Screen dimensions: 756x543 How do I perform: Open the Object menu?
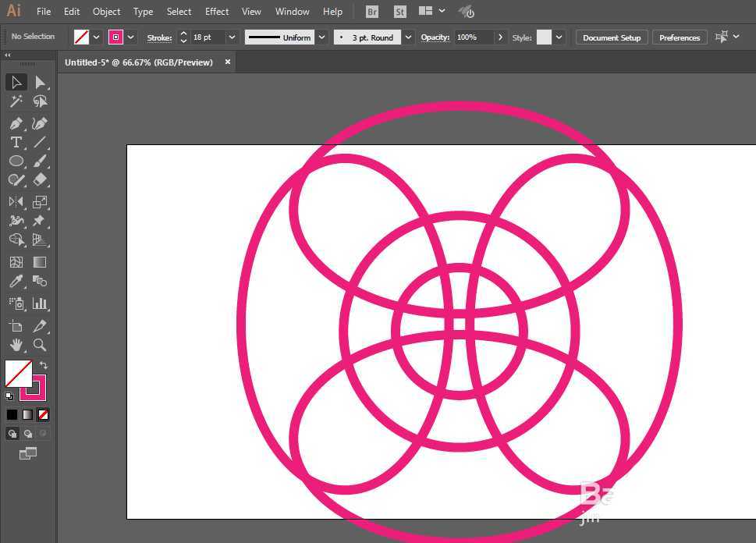pyautogui.click(x=106, y=12)
